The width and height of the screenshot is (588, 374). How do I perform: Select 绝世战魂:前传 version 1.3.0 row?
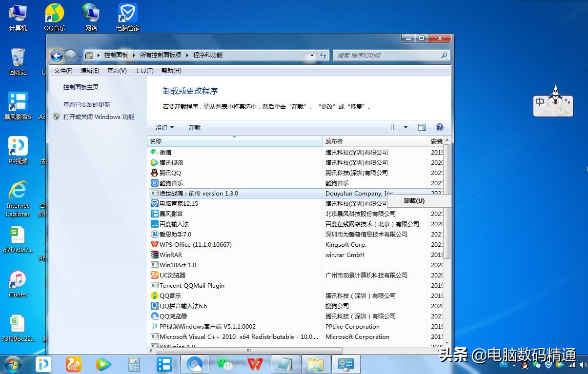295,194
